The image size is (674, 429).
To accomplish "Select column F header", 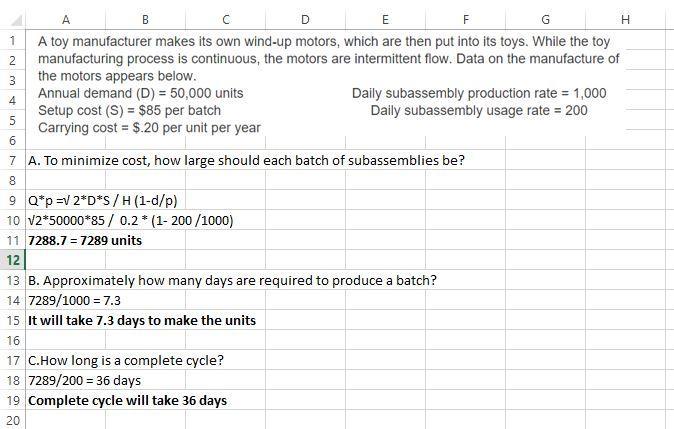I will (x=465, y=19).
